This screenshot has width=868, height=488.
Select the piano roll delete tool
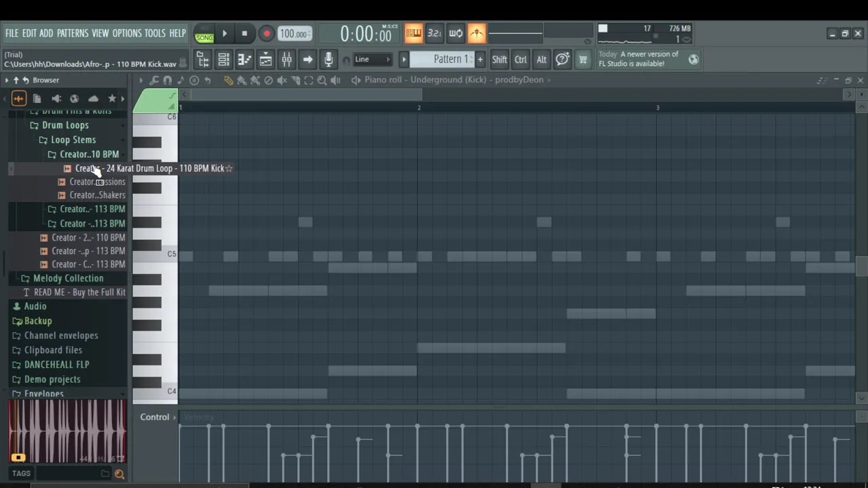[x=269, y=80]
